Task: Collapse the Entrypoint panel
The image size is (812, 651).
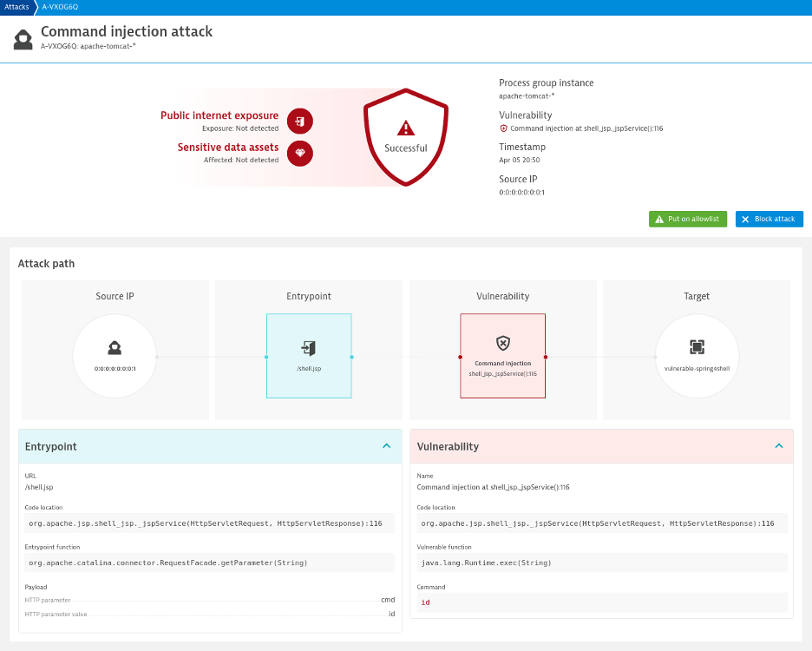Action: coord(387,446)
